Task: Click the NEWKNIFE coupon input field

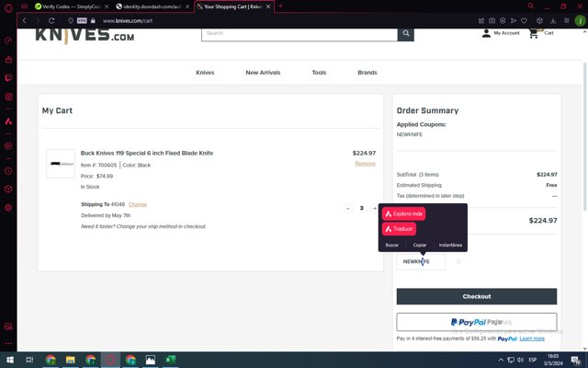Action: [421, 261]
